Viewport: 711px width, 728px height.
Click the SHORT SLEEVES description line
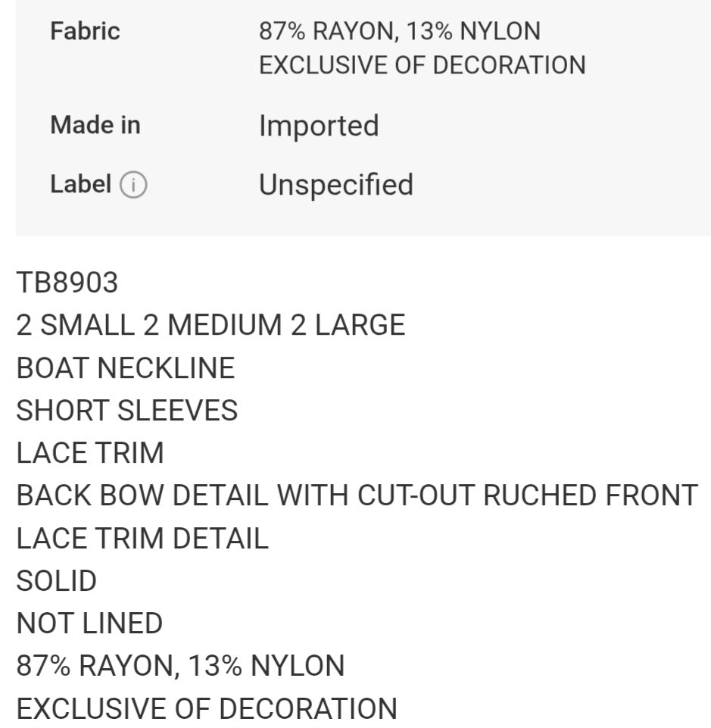126,411
